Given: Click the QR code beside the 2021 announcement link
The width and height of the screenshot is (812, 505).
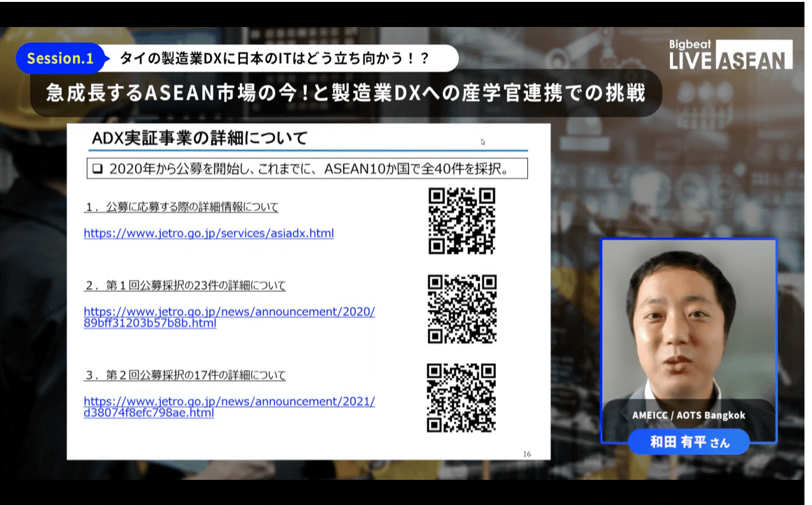Looking at the screenshot, I should pos(461,397).
